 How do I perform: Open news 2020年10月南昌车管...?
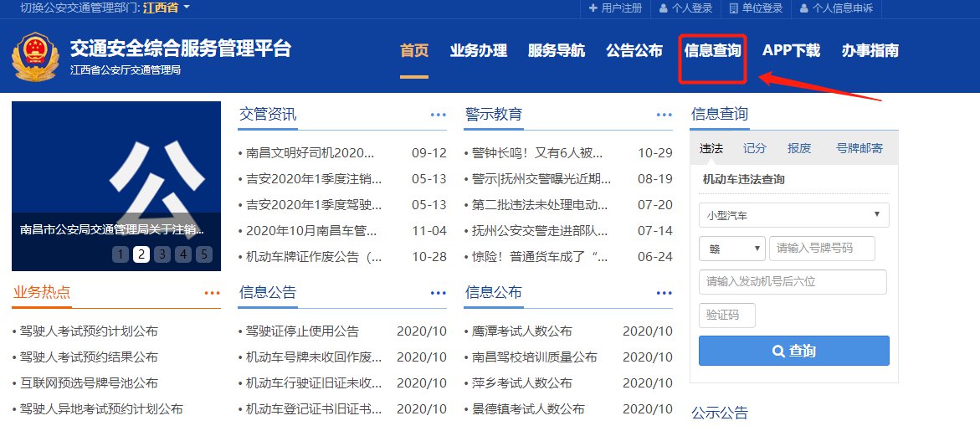pyautogui.click(x=311, y=231)
